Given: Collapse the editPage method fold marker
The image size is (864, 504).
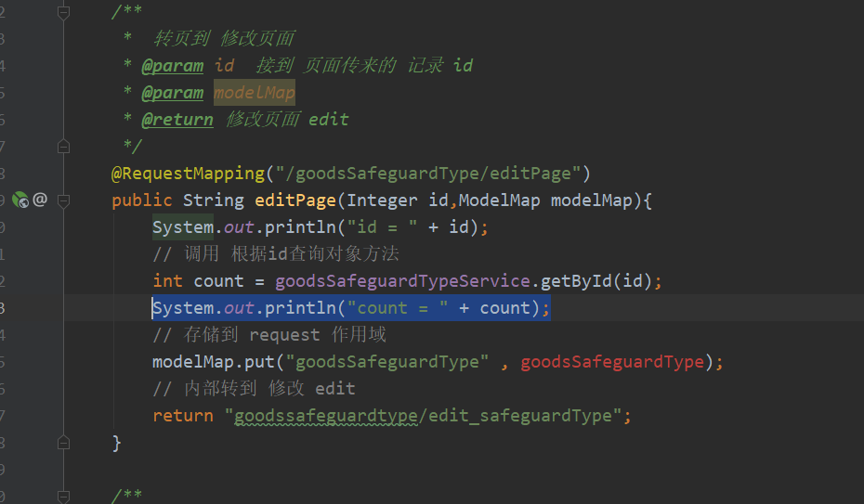Looking at the screenshot, I should [x=63, y=200].
